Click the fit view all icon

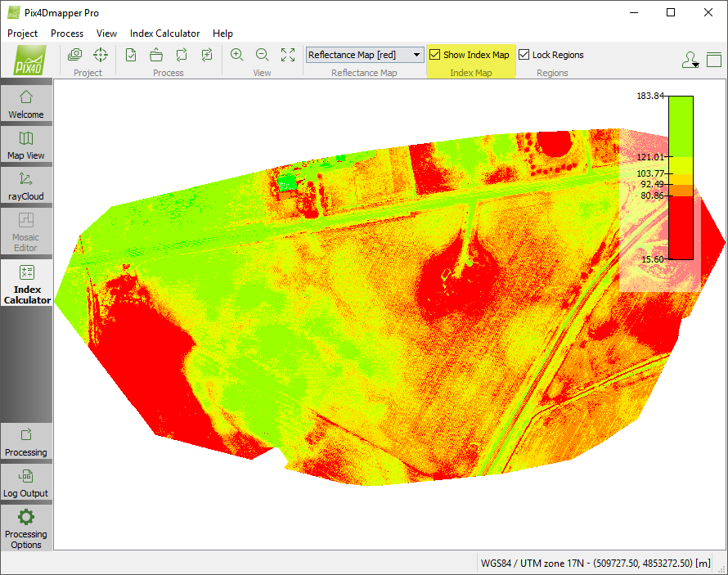coord(288,55)
